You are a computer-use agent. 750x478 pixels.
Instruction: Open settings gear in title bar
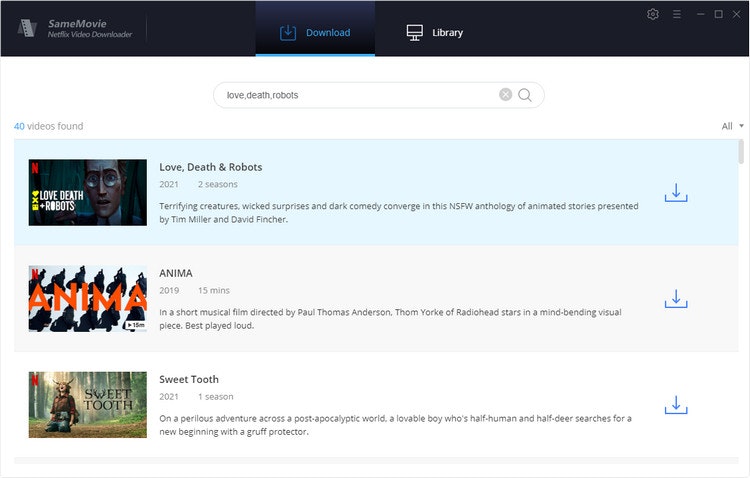[x=653, y=14]
